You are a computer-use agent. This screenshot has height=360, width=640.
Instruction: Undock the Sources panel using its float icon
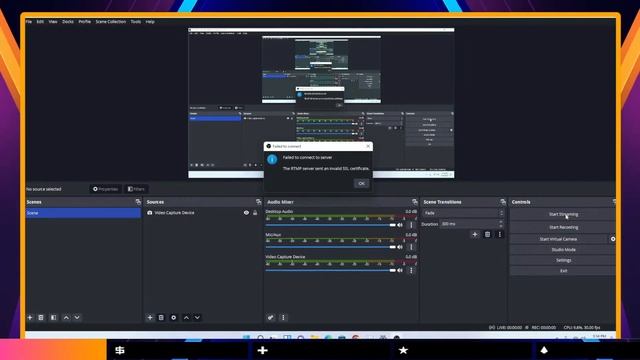tap(258, 202)
